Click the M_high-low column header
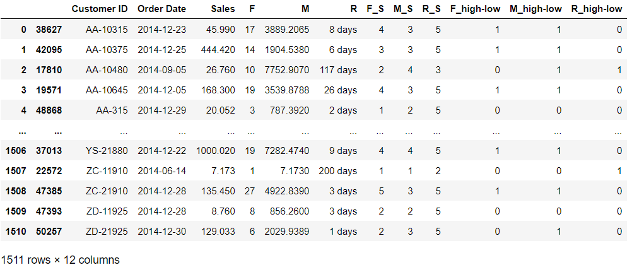The height and width of the screenshot is (265, 644). click(x=536, y=9)
